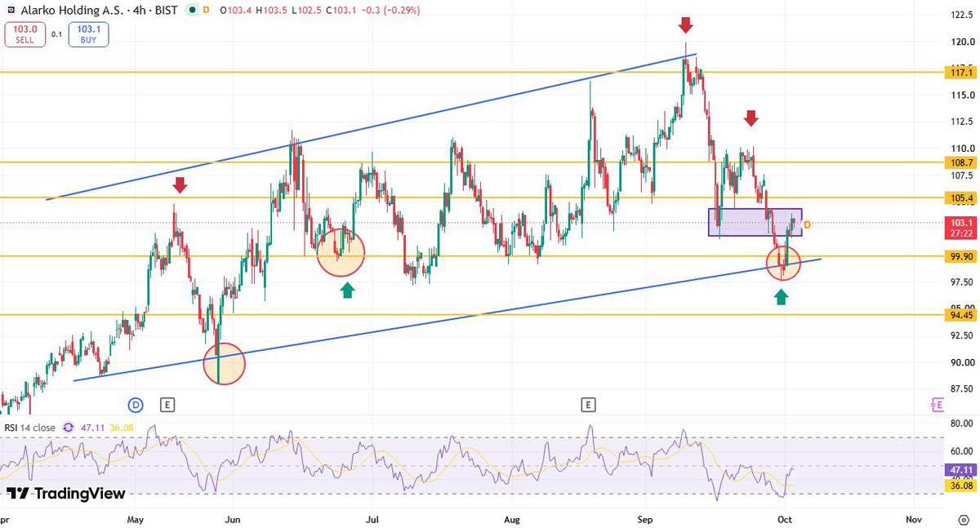The height and width of the screenshot is (528, 980).
Task: Click the purple upcoming earnings E icon
Action: pyautogui.click(x=937, y=404)
